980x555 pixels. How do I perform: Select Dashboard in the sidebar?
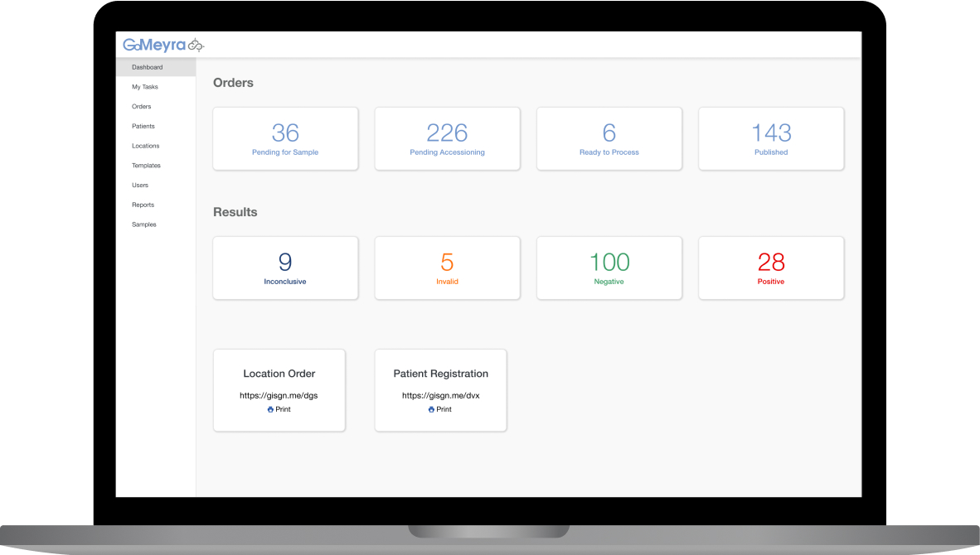156,67
